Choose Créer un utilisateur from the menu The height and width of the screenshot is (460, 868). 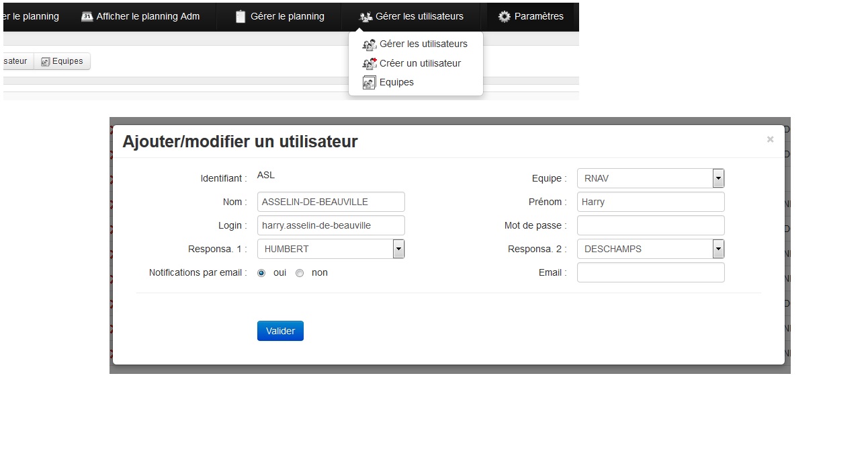point(420,63)
